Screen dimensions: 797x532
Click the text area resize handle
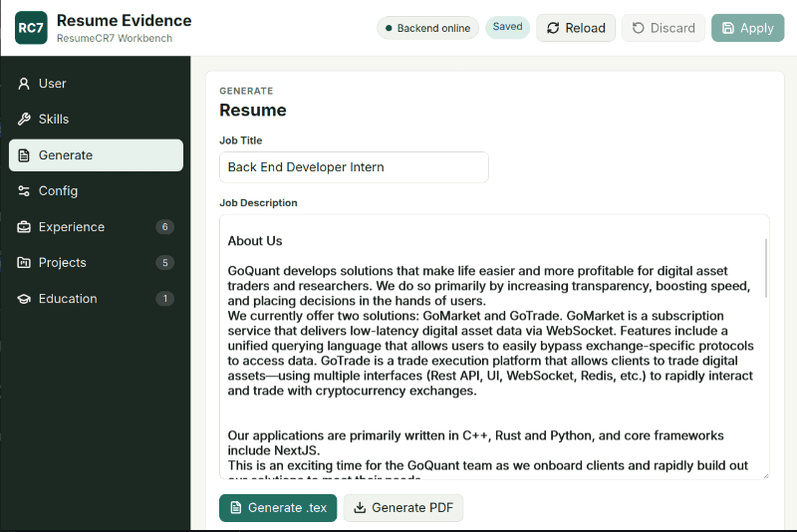click(765, 475)
